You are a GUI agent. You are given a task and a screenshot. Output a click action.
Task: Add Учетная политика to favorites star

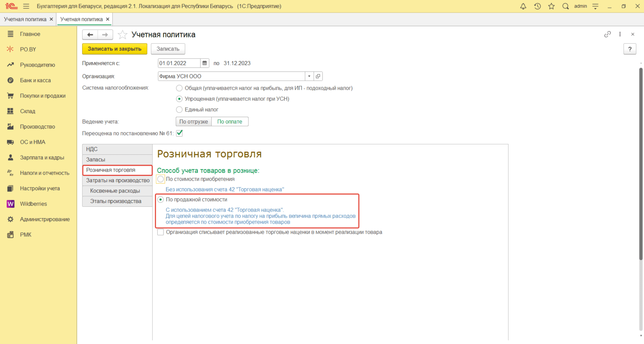[122, 35]
